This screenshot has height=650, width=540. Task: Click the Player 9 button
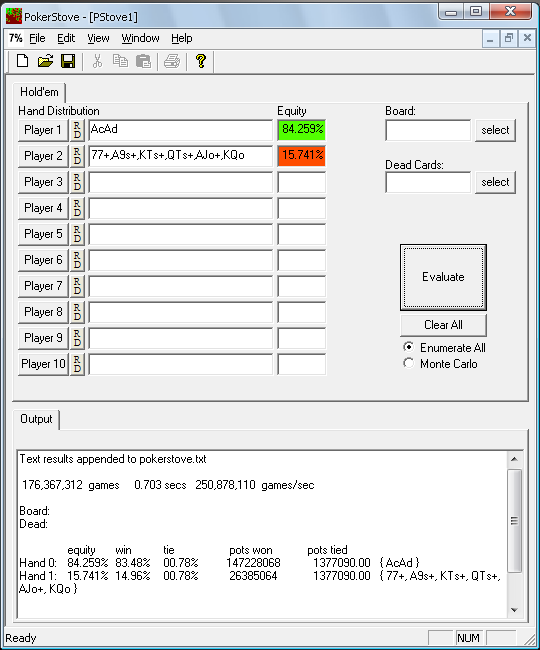coord(43,338)
